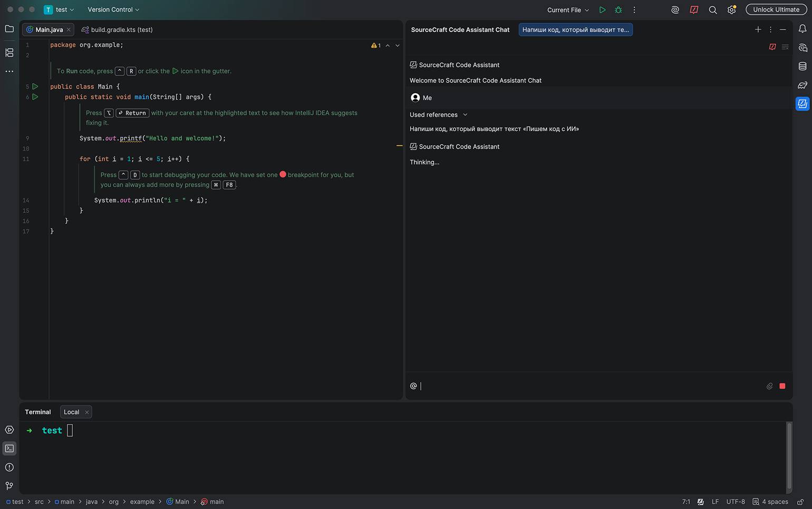Viewport: 812px width, 509px height.
Task: Click the test prompt in the terminal
Action: tap(52, 431)
